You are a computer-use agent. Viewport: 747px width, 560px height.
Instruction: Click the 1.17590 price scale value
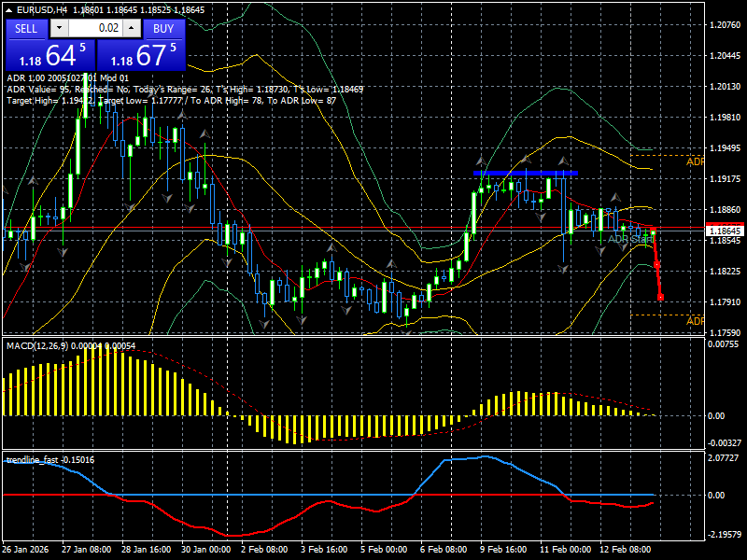(726, 333)
